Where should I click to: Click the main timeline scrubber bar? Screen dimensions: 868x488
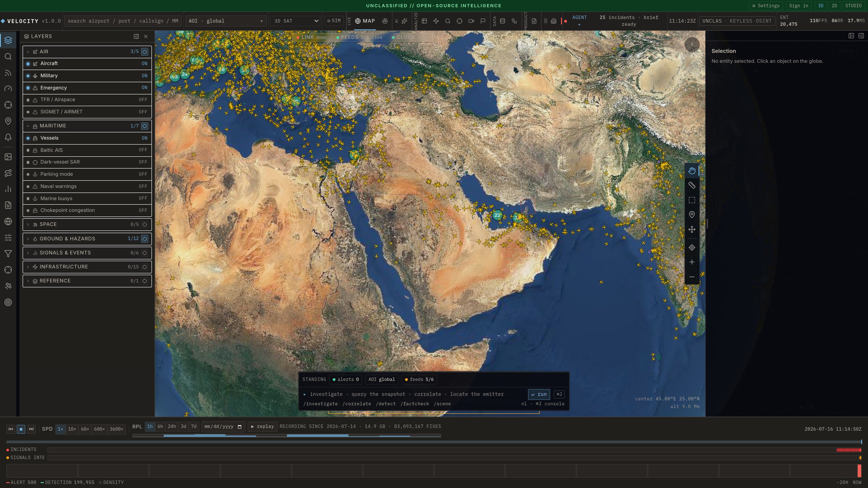pyautogui.click(x=434, y=442)
